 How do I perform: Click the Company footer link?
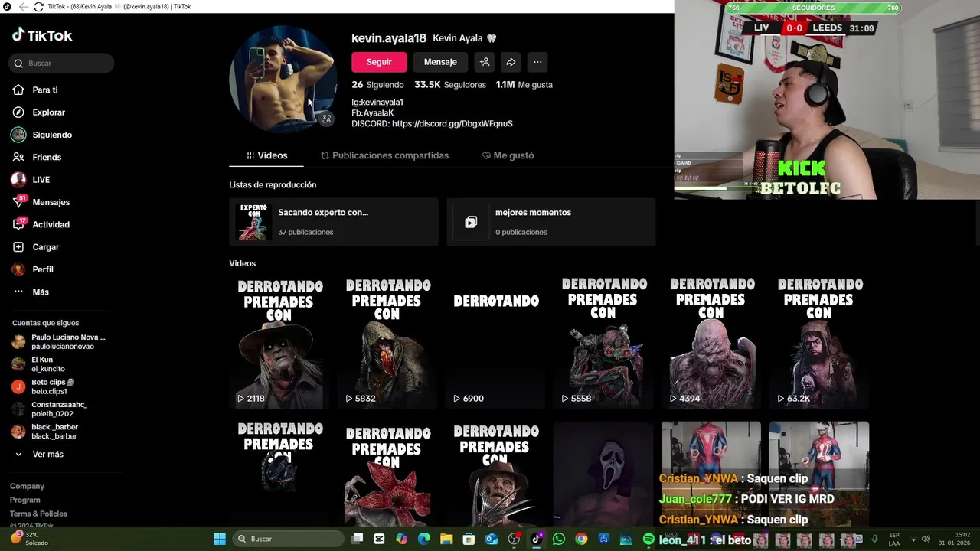click(27, 486)
